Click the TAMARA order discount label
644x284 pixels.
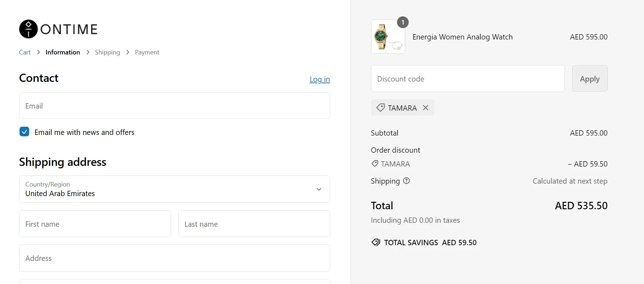coord(395,164)
